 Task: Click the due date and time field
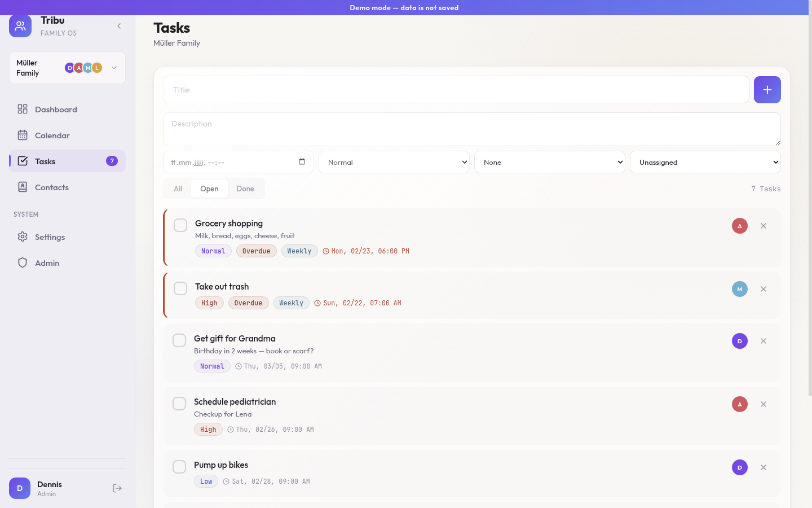[x=238, y=162]
